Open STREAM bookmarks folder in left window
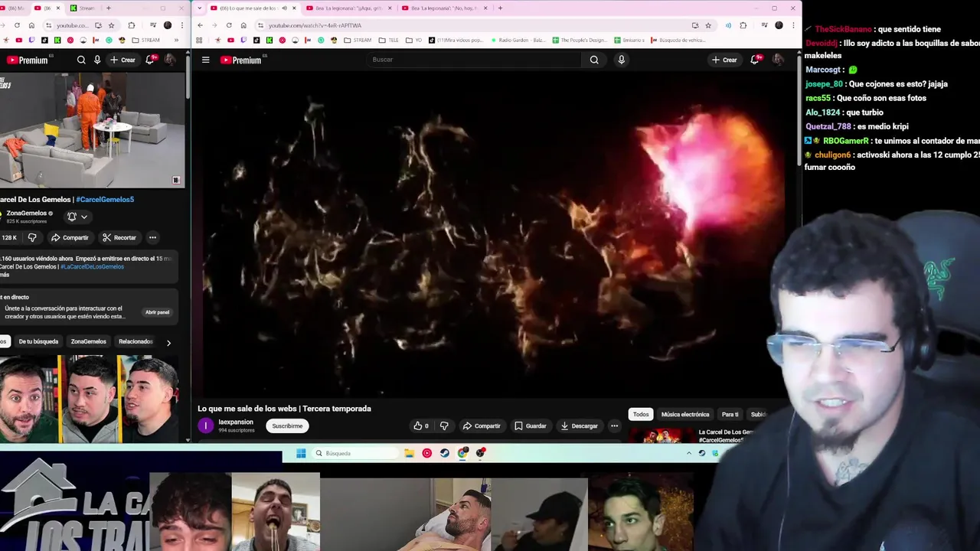Viewport: 980px width, 551px height. pos(145,40)
